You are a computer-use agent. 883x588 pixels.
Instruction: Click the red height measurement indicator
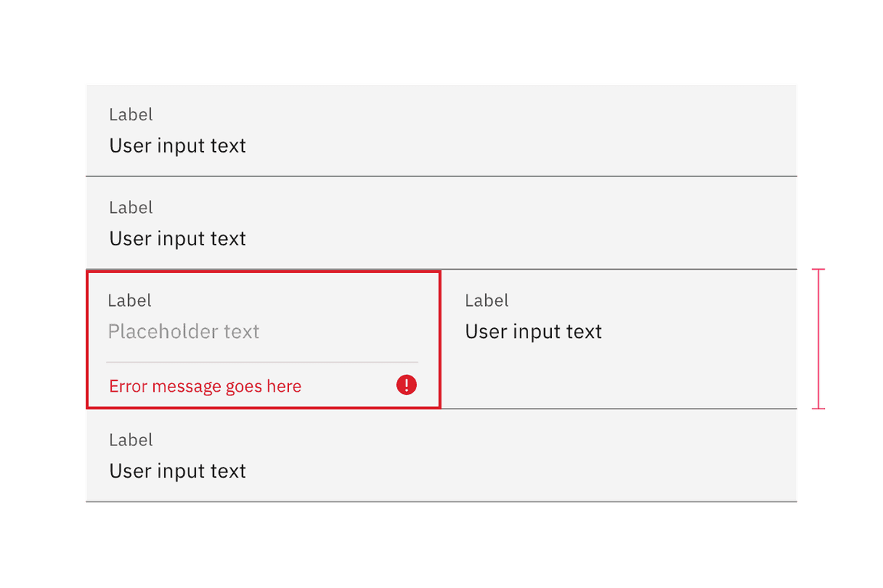coord(819,337)
